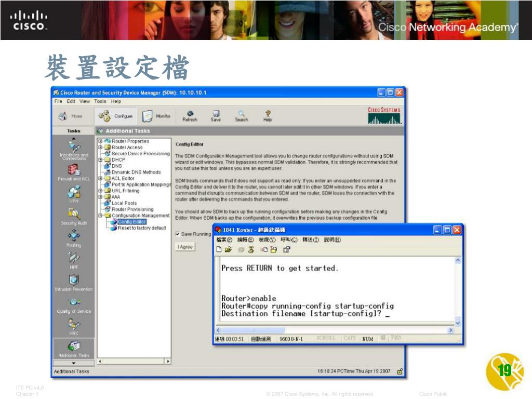This screenshot has width=532, height=399.
Task: Expand the ACL Editor tree node
Action: click(x=100, y=178)
